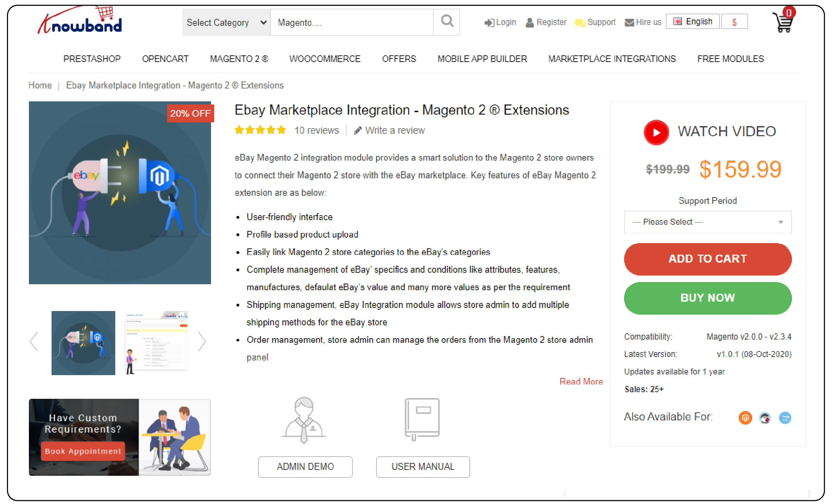
Task: Open the FREE MODULES menu
Action: click(730, 59)
